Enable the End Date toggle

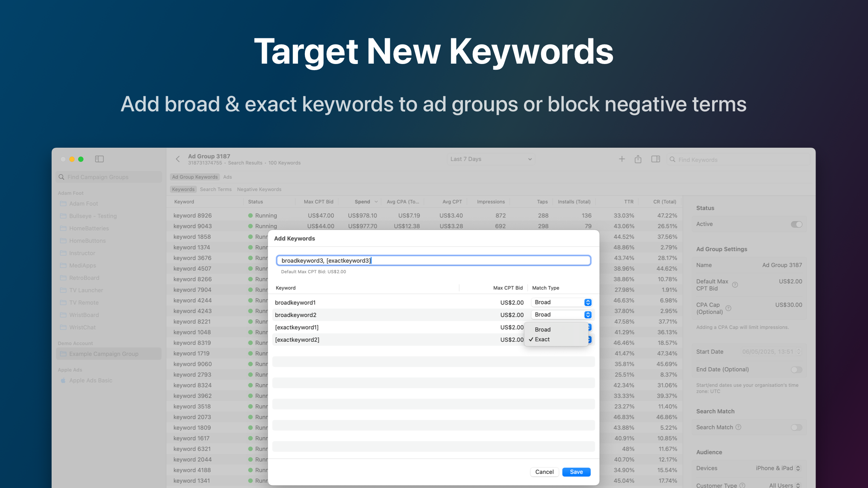(796, 369)
